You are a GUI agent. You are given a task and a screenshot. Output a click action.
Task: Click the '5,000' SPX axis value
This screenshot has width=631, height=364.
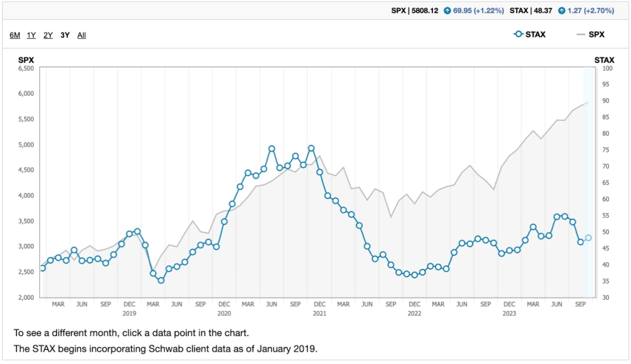pos(26,145)
